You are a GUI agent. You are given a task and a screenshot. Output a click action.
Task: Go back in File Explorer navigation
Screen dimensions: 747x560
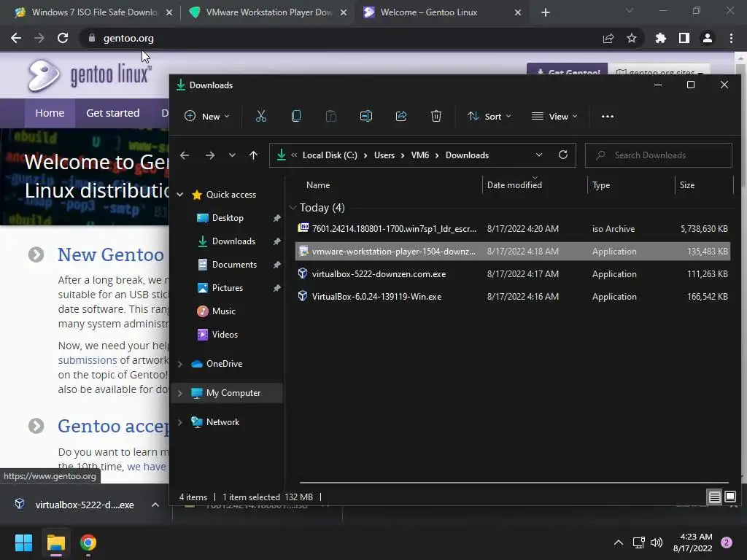coord(185,155)
